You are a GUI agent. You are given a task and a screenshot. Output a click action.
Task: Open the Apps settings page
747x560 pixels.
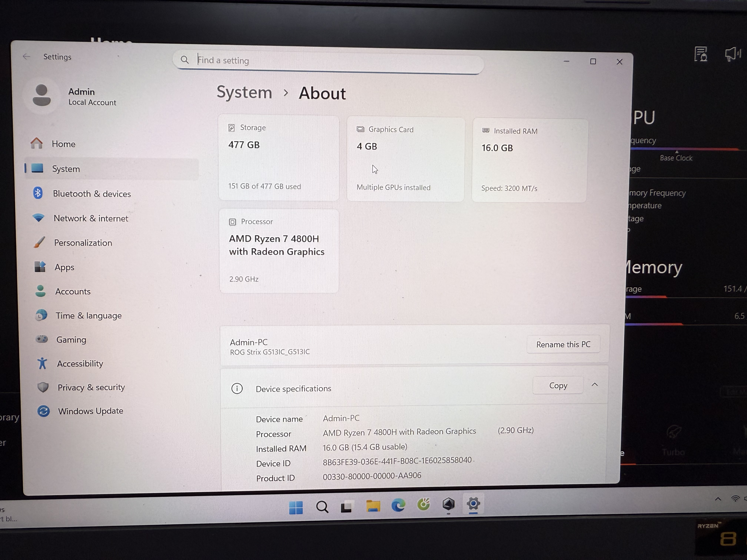click(64, 267)
